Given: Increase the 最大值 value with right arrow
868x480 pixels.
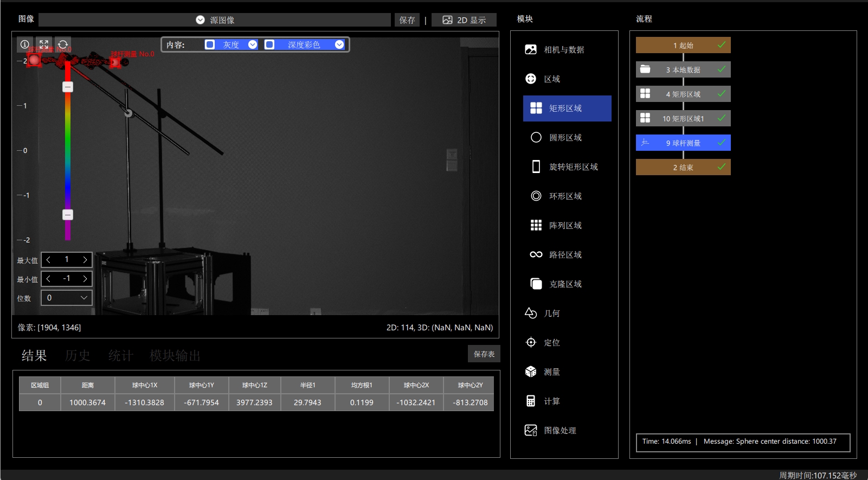Looking at the screenshot, I should 85,260.
